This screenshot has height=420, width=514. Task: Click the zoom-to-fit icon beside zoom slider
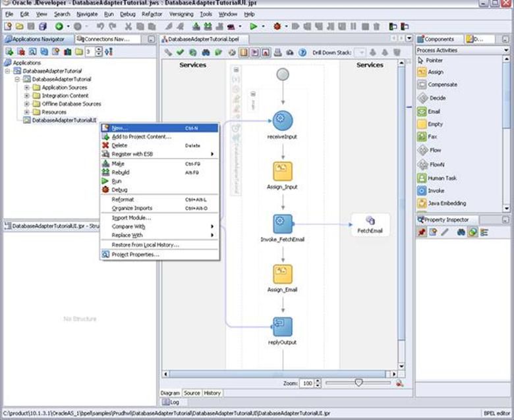coord(399,383)
